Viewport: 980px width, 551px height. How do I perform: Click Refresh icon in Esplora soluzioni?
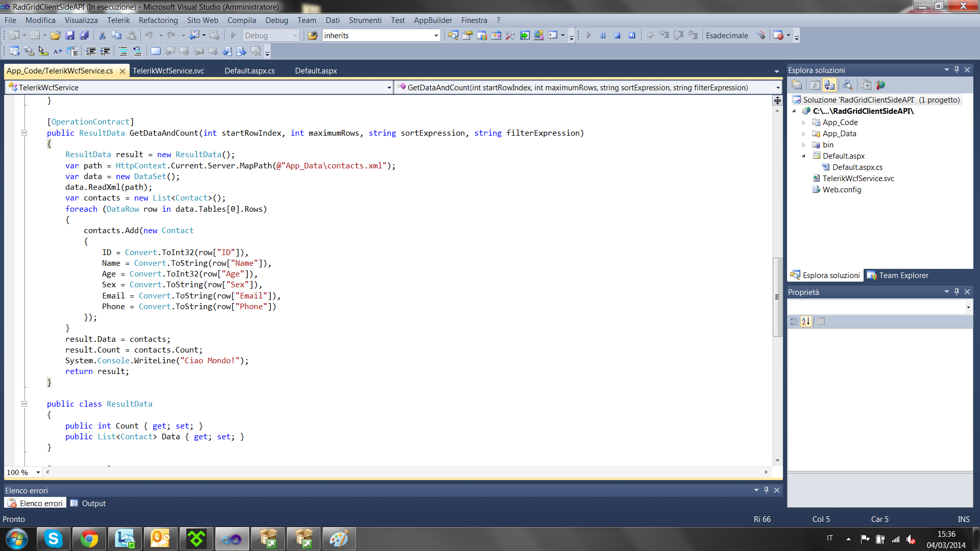click(x=815, y=85)
